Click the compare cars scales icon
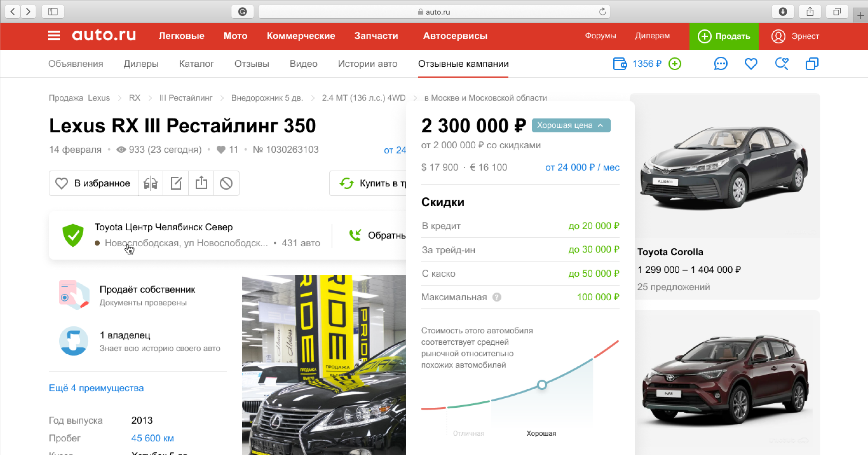The height and width of the screenshot is (455, 868). 151,183
